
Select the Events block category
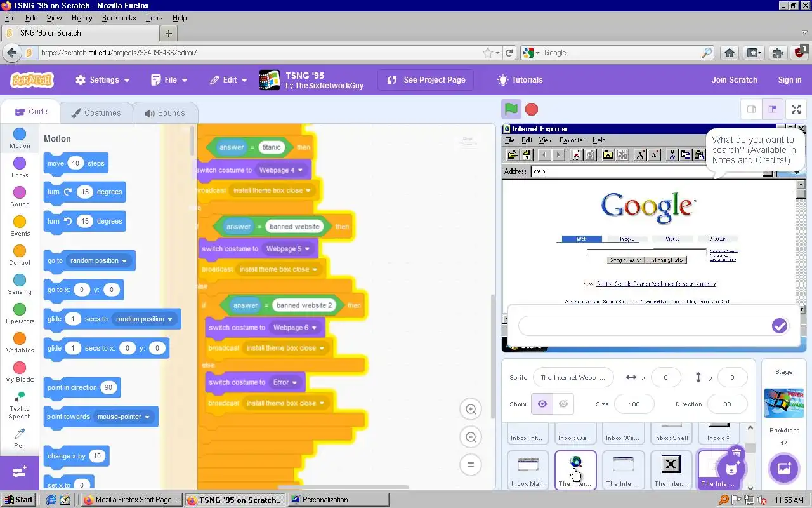coord(20,226)
